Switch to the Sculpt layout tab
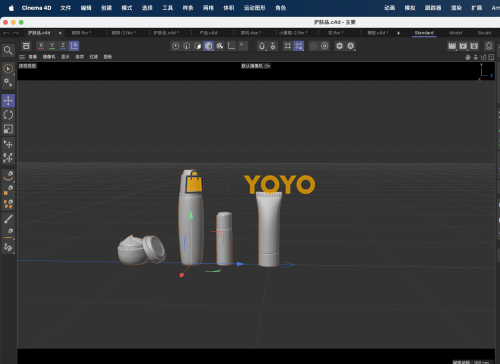 coord(484,33)
